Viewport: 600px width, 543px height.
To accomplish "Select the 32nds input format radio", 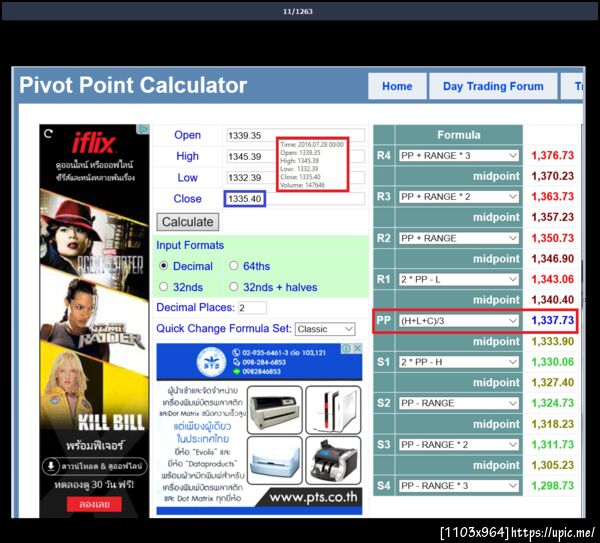I will [x=163, y=287].
